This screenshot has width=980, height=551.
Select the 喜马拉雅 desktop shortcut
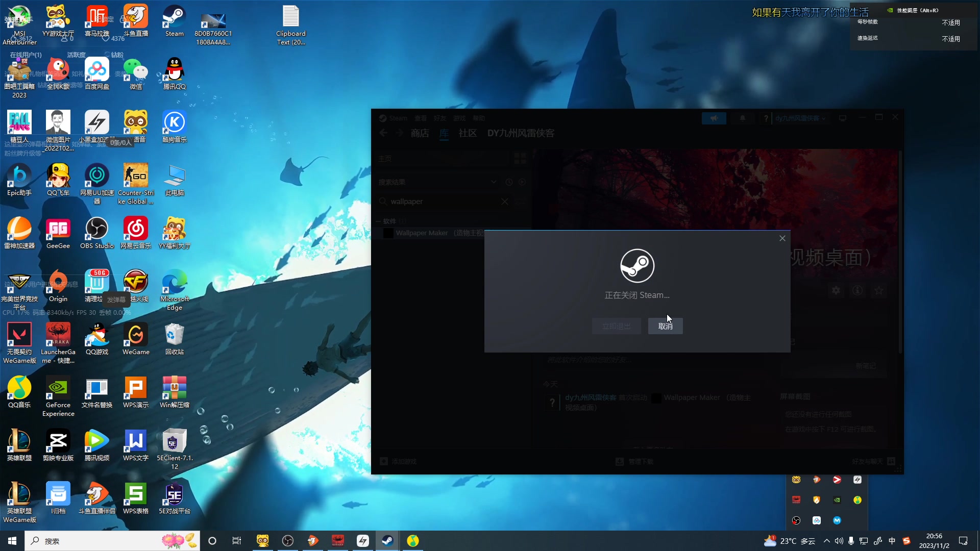[97, 21]
